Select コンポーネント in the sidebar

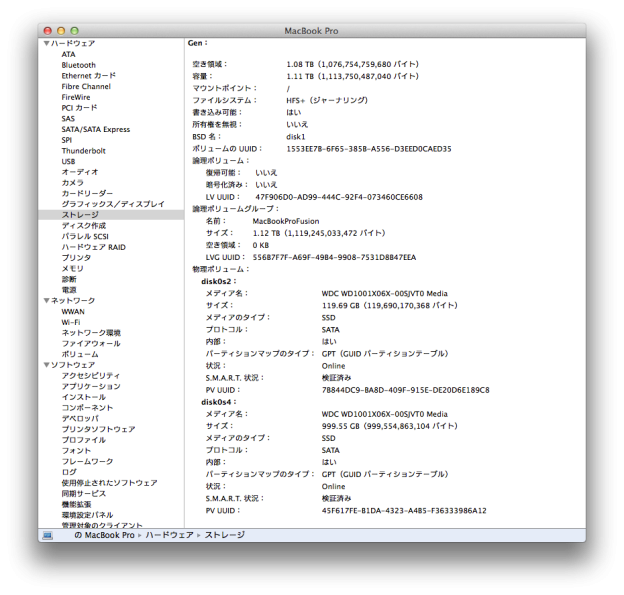pyautogui.click(x=87, y=408)
